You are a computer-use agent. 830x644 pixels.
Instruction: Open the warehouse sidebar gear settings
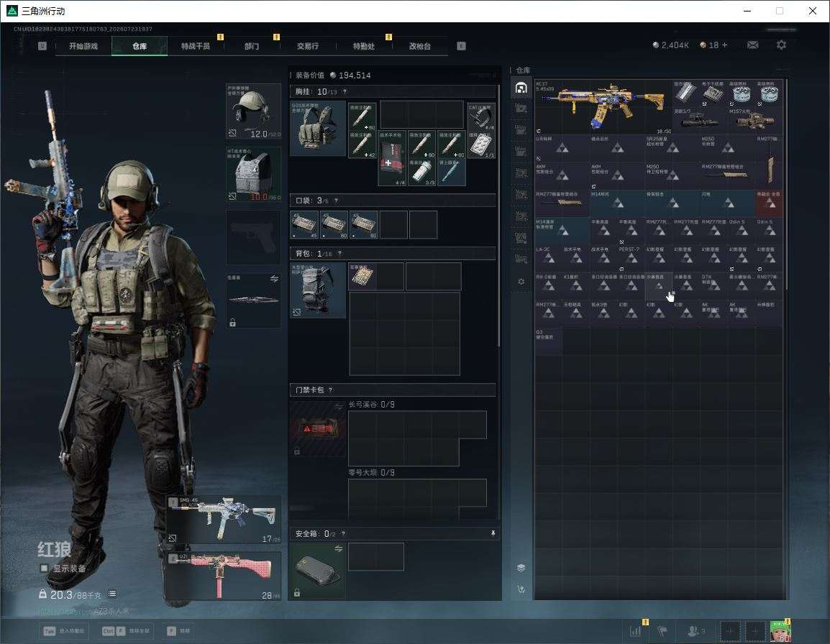point(521,282)
